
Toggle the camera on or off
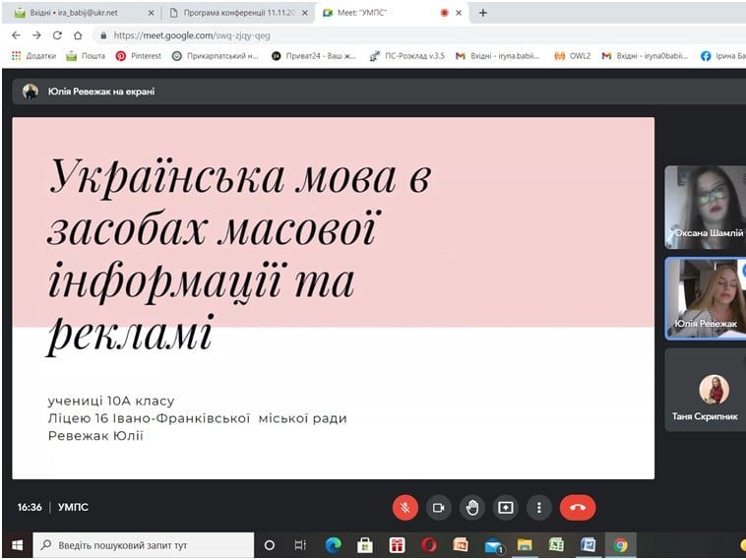[439, 508]
